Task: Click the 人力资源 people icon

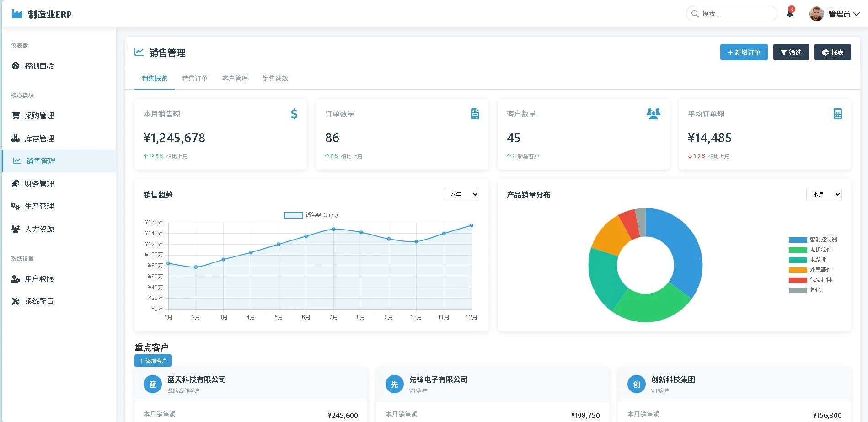Action: click(x=16, y=229)
